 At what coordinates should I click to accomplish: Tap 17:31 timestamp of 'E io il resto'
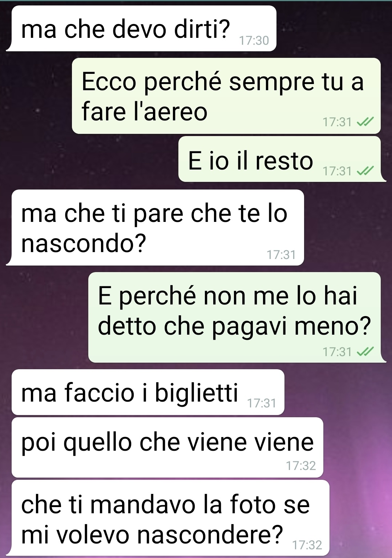(338, 171)
